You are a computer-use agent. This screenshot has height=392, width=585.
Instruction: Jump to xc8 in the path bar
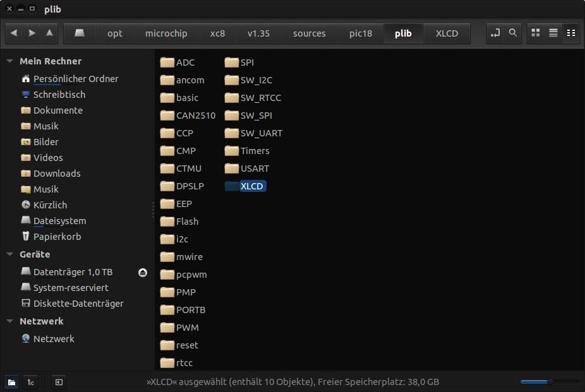(217, 33)
